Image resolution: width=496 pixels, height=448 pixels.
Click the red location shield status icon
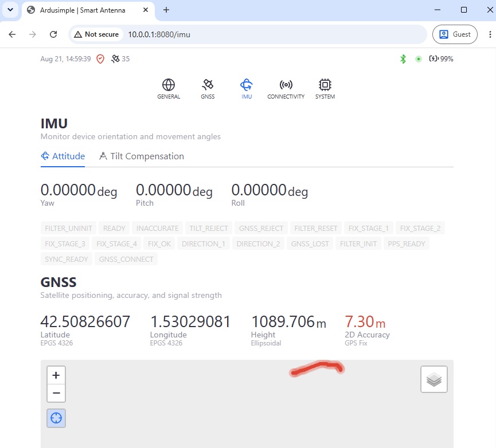pos(100,59)
